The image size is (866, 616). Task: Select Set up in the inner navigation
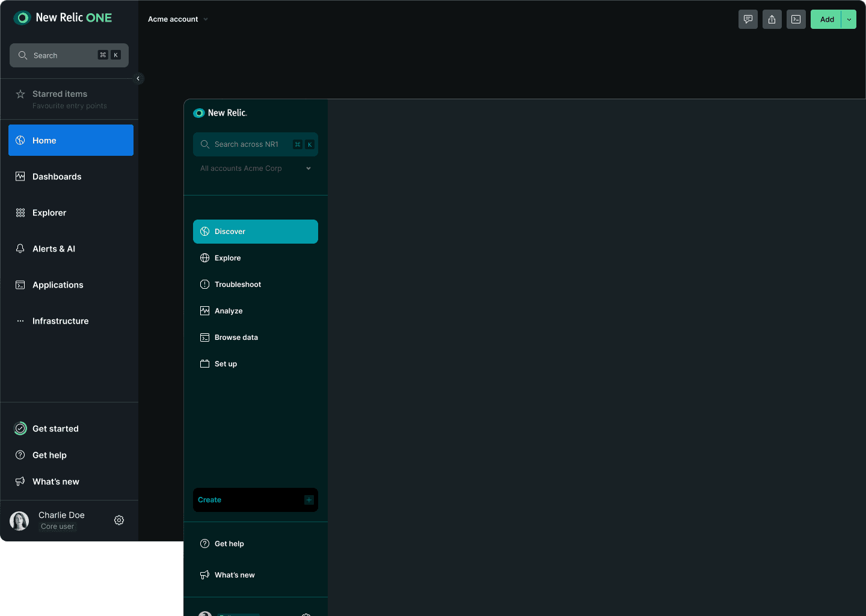[x=256, y=364]
